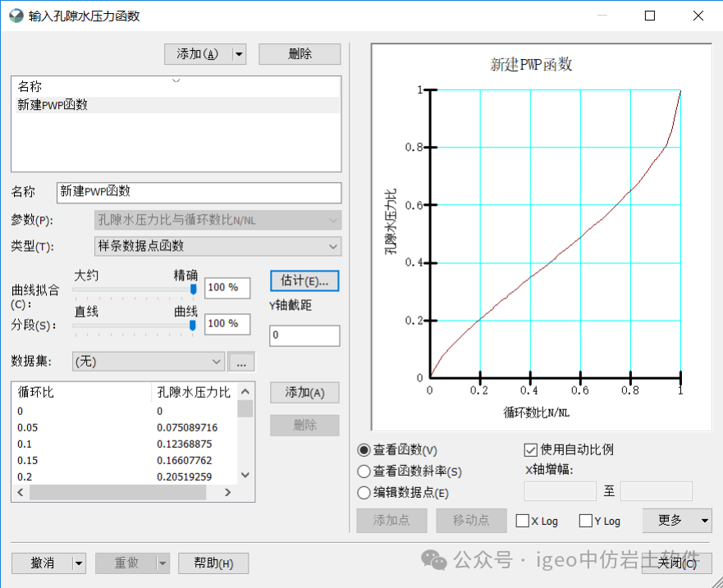Click the 添加(A) button beside the data table
The width and height of the screenshot is (723, 588).
click(x=304, y=392)
